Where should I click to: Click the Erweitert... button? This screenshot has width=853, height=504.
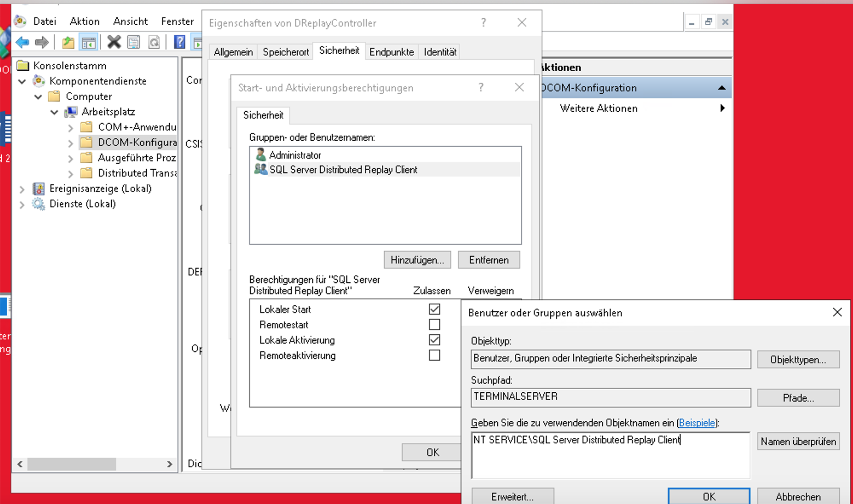point(513,496)
